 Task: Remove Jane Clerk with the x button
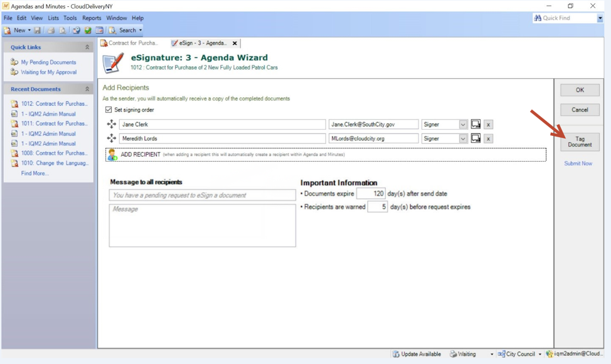click(488, 125)
